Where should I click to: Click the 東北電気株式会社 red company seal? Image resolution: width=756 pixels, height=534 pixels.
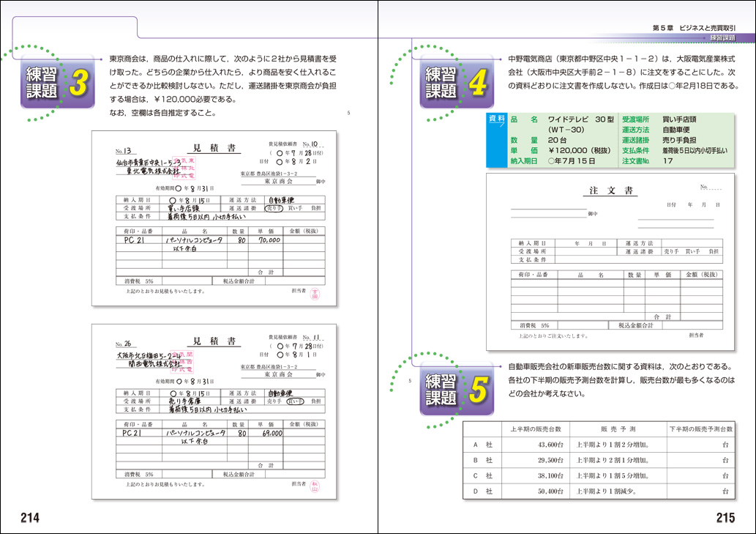tap(184, 168)
